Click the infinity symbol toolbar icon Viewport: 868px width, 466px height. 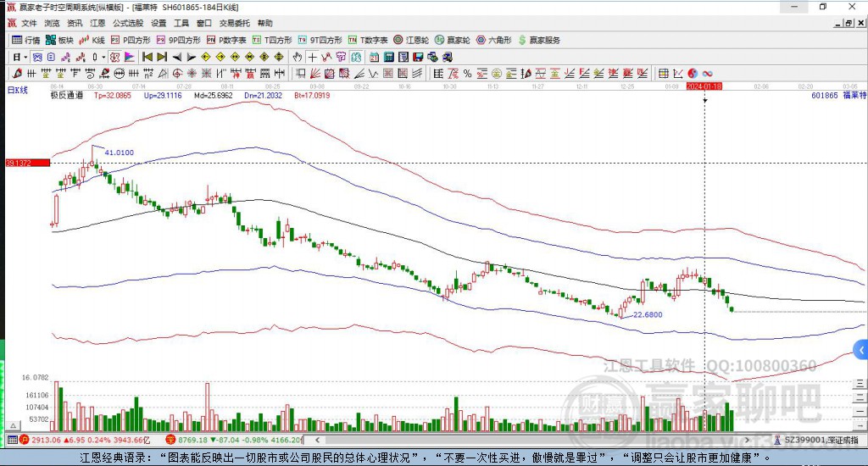[707, 74]
